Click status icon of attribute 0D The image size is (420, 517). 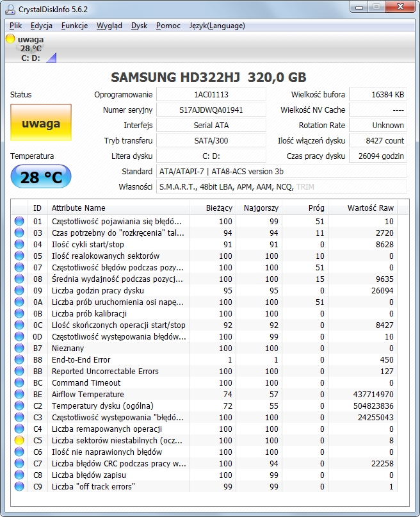coord(19,336)
